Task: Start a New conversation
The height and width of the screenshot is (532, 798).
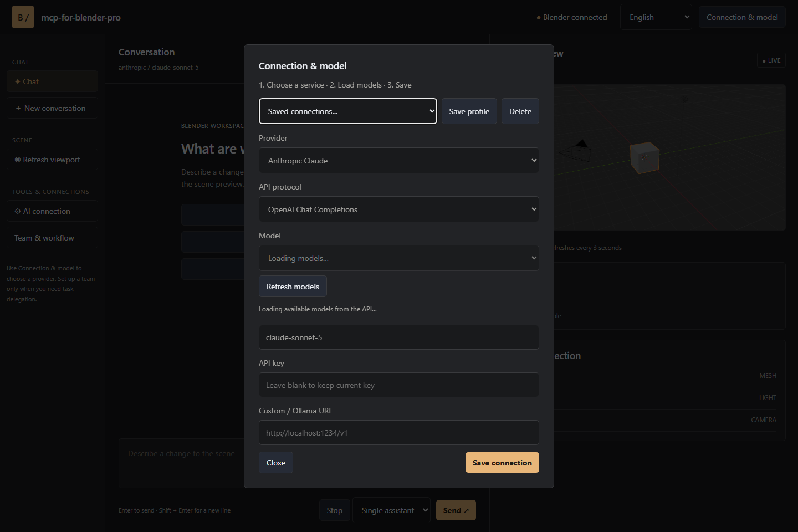Action: (52, 108)
